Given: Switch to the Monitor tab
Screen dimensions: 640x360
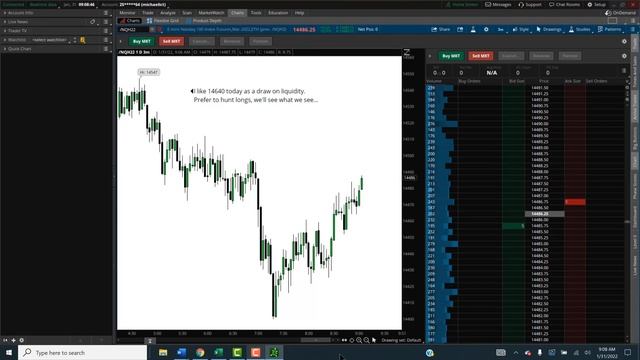Looking at the screenshot, I should (x=127, y=13).
